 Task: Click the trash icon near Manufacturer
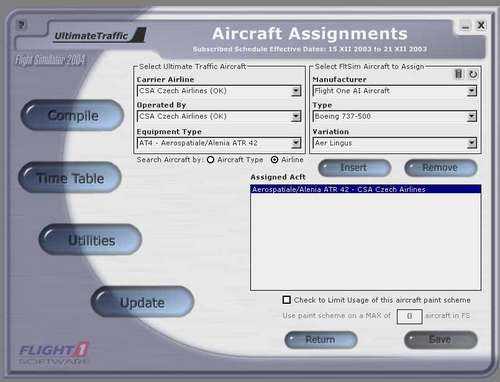(459, 74)
